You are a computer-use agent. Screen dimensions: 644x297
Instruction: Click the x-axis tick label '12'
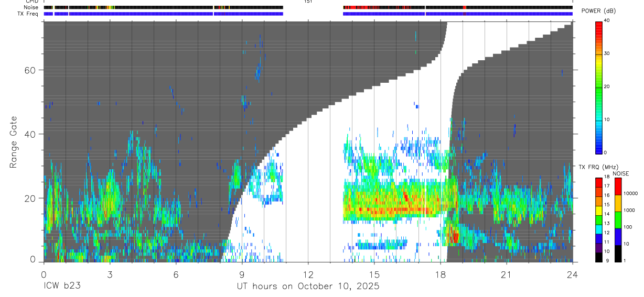[x=308, y=274]
